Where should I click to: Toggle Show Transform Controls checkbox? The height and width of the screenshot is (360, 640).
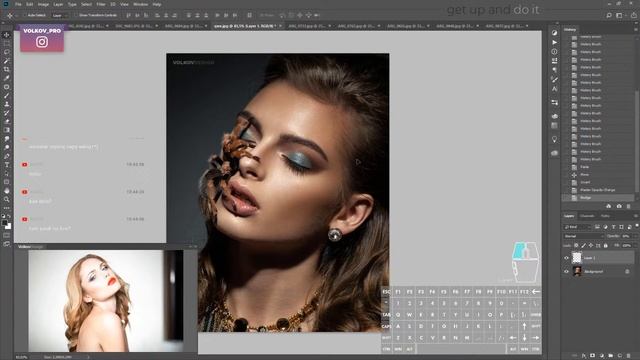coord(76,15)
